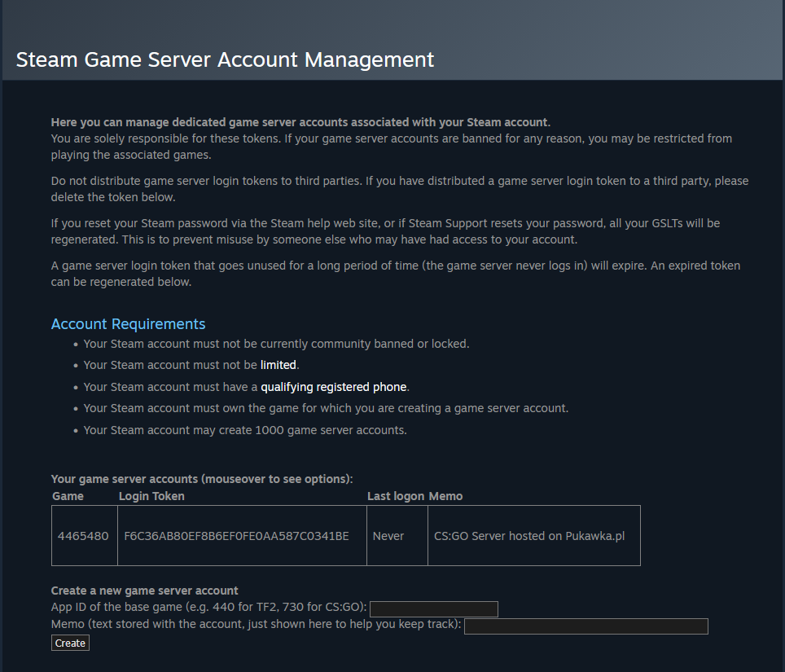Click the page title "Steam Game Server Account Management"

coord(225,59)
